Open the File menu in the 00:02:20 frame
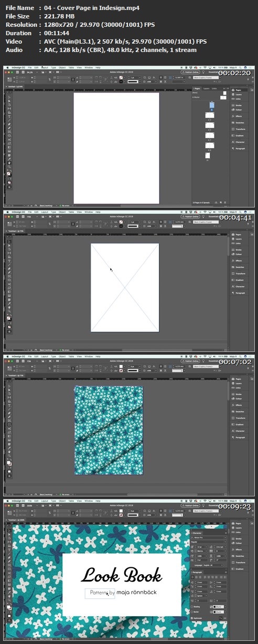The image size is (258, 644). coord(30,67)
